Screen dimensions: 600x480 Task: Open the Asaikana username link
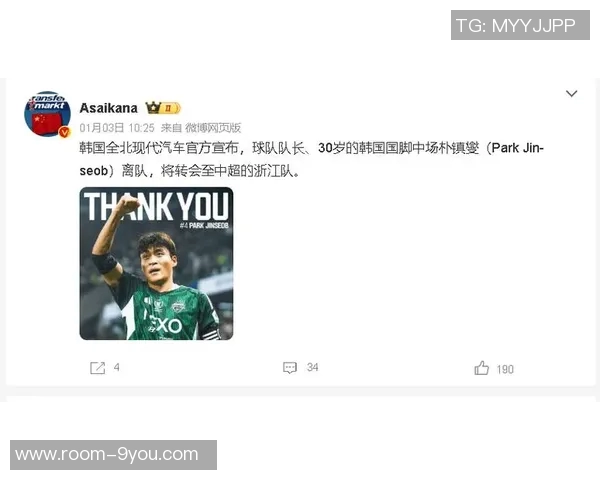click(109, 108)
